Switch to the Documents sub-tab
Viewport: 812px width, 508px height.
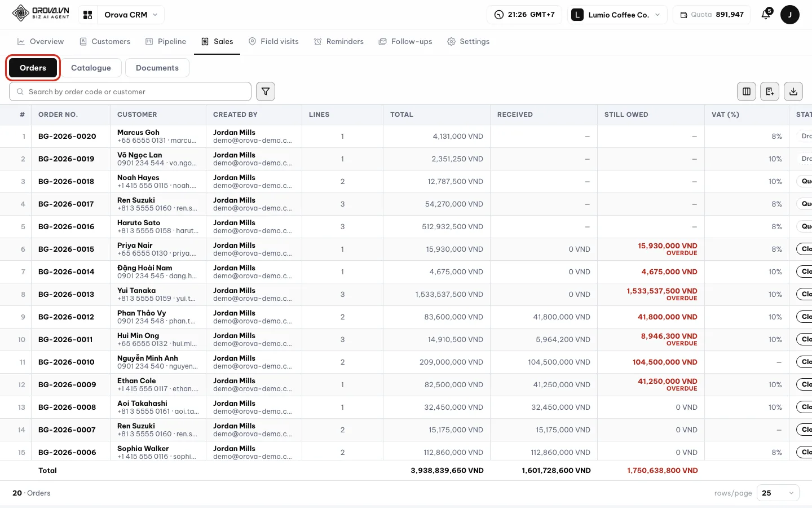[157, 68]
